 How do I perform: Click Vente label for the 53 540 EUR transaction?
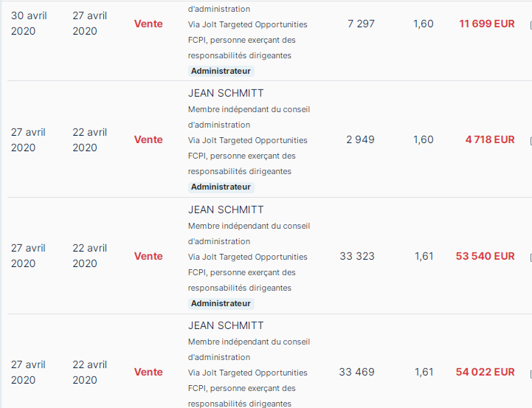148,256
